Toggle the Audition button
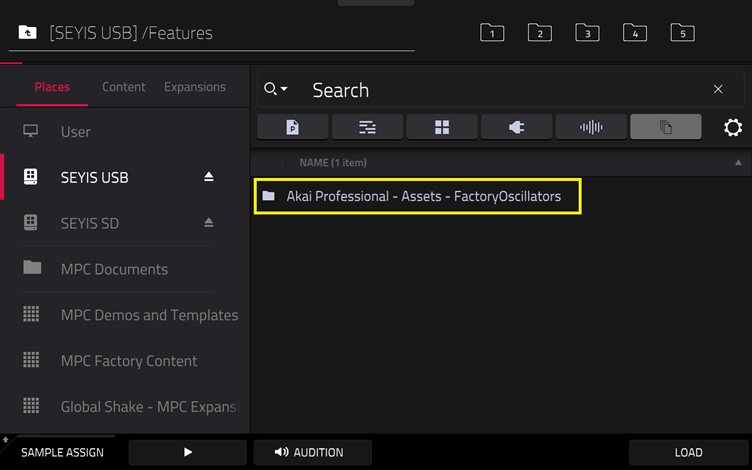The image size is (752, 470). click(x=313, y=452)
